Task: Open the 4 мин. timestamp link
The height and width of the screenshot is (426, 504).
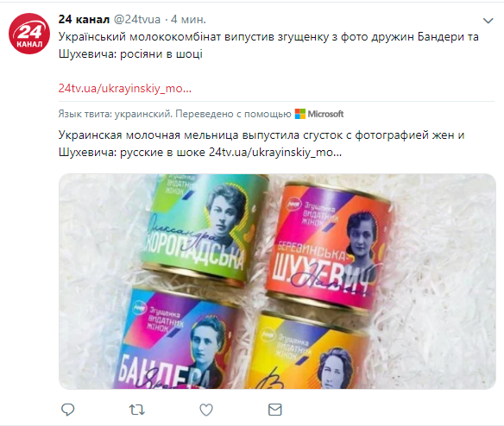Action: click(x=188, y=19)
